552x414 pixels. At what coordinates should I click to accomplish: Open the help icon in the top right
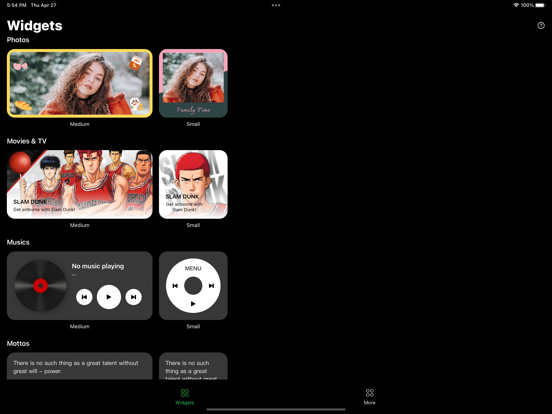541,25
